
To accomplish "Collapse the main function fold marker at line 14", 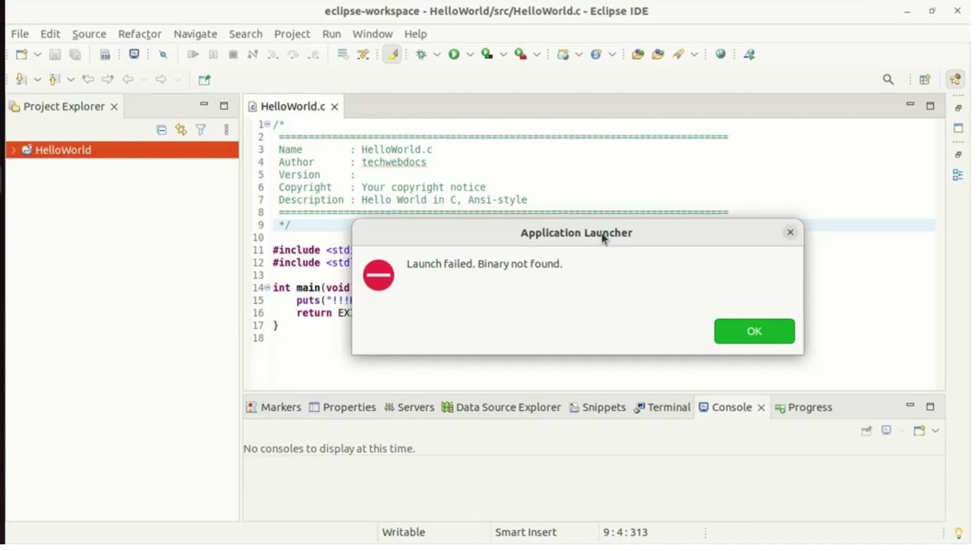I will 267,288.
